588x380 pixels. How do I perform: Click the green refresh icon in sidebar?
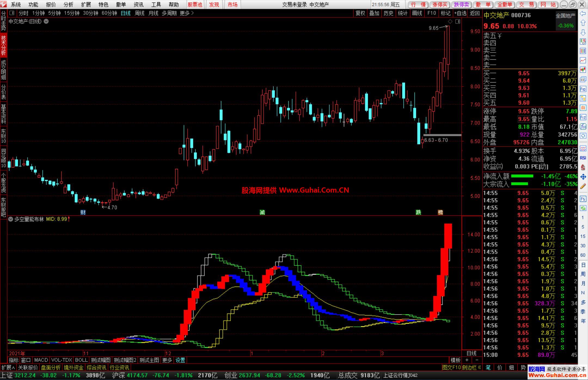[x=583, y=208]
